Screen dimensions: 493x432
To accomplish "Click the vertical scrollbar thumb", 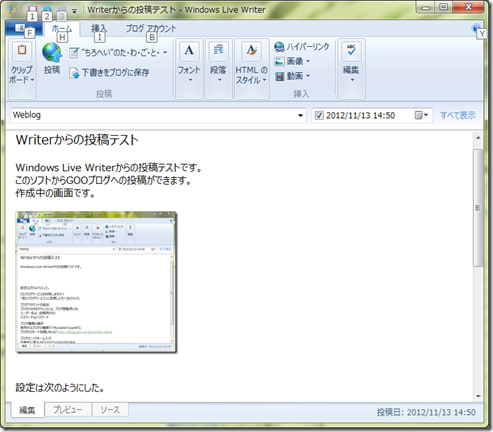I will [478, 208].
